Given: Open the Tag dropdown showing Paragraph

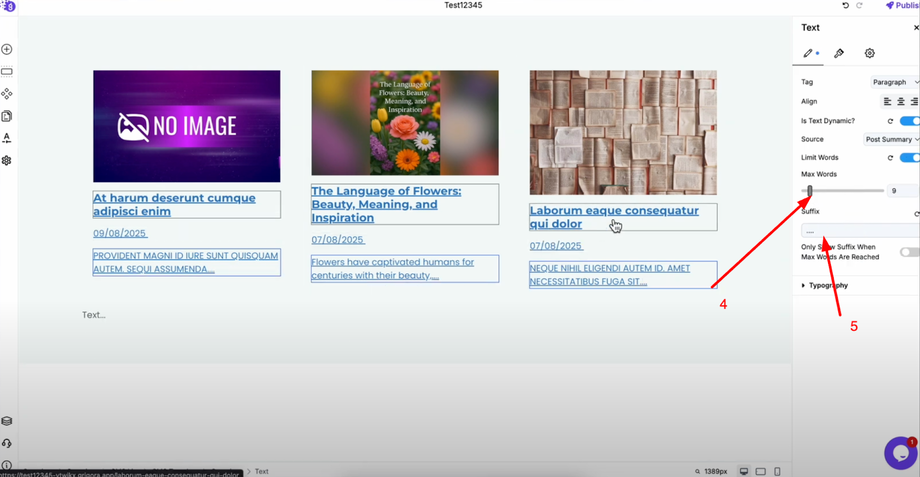Looking at the screenshot, I should pyautogui.click(x=895, y=82).
